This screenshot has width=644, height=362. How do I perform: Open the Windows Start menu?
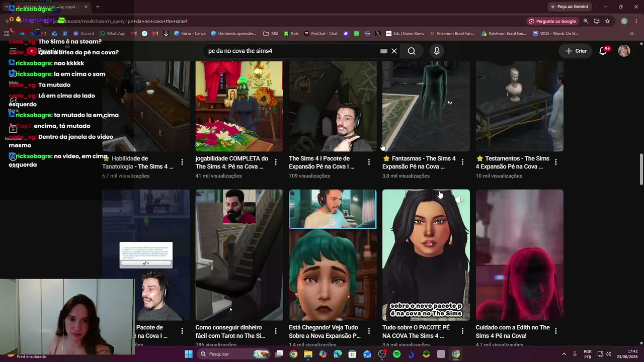point(189,354)
